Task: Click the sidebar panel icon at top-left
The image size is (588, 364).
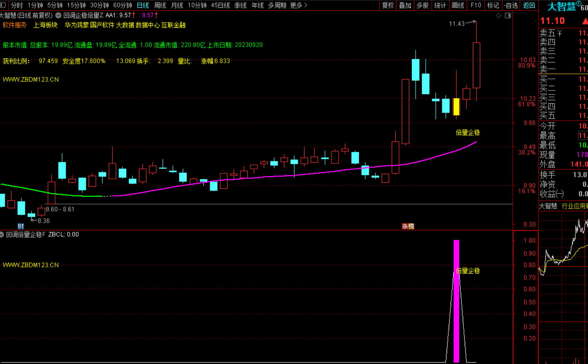Action: click(x=3, y=5)
